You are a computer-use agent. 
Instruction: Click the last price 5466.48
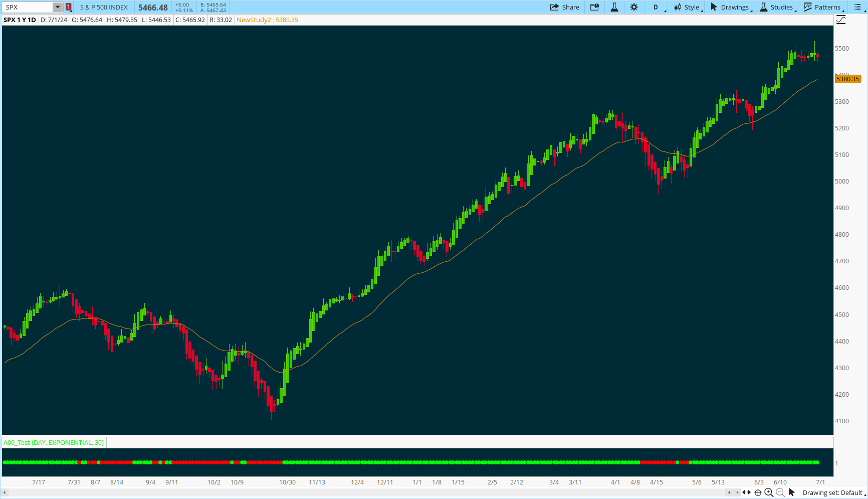coord(153,8)
